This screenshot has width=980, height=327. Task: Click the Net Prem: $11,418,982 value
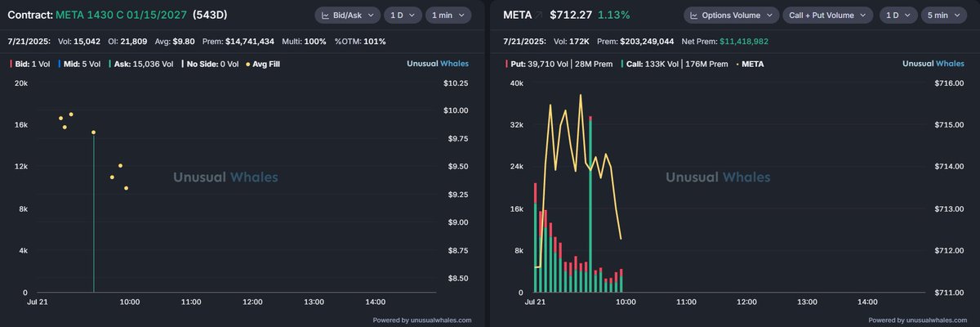click(724, 41)
